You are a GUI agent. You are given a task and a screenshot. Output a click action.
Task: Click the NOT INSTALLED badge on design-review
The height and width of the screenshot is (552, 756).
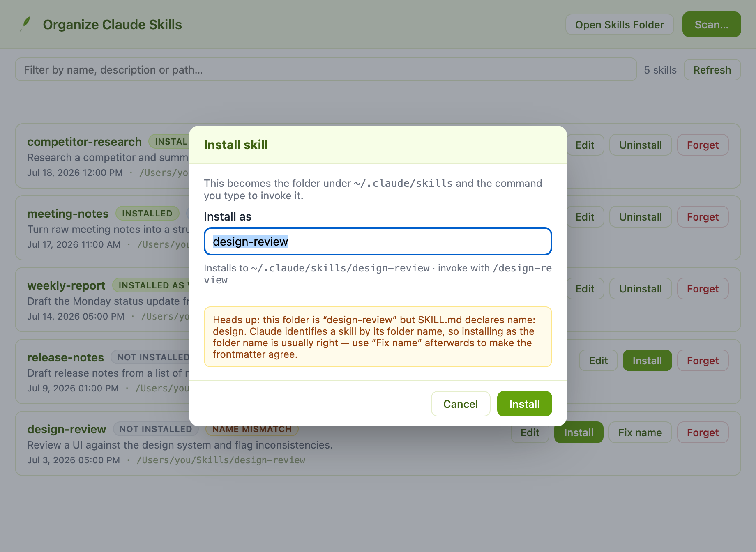coord(156,429)
